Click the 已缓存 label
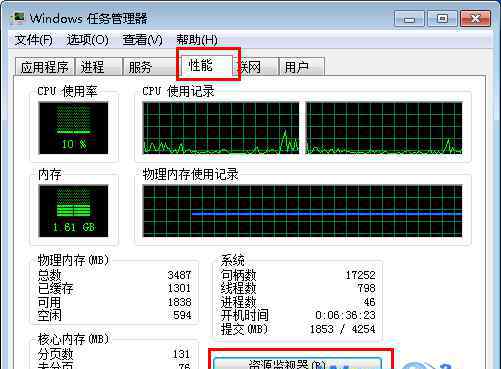Screen dimensions: 501x369 pos(55,288)
